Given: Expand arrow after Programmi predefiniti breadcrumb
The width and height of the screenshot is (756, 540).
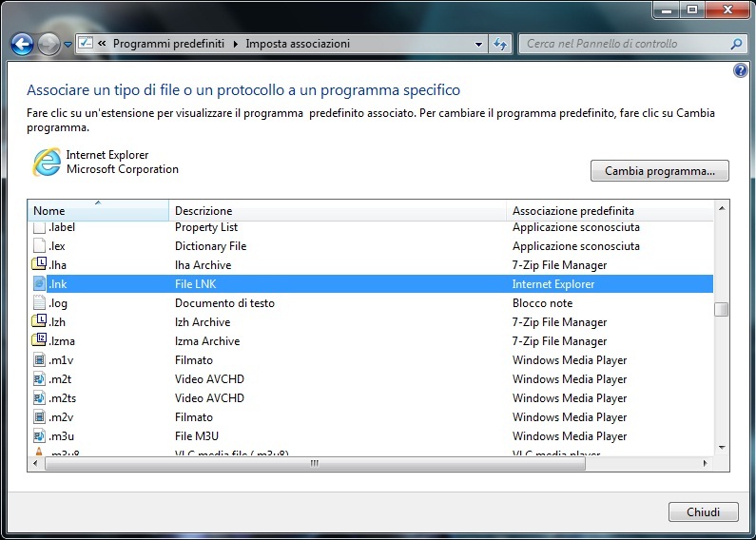Looking at the screenshot, I should point(236,44).
